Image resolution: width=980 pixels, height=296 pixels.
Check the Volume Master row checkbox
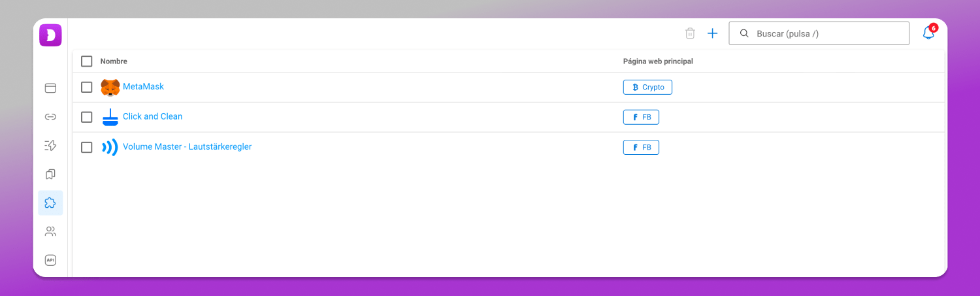[x=87, y=147]
